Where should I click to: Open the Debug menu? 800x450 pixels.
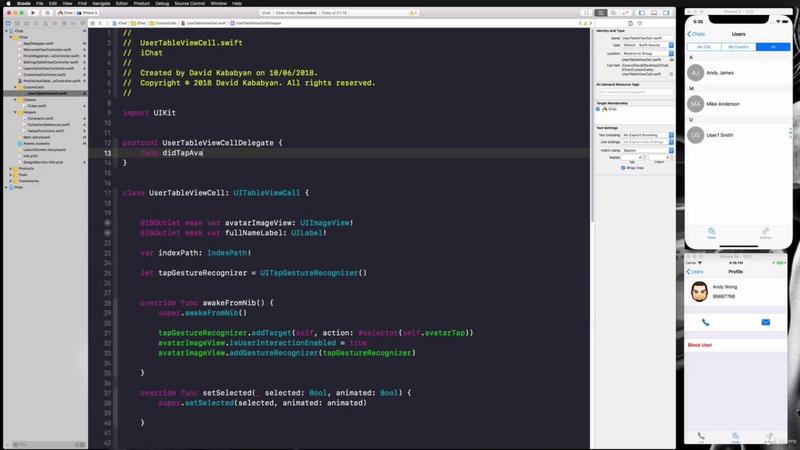pyautogui.click(x=162, y=3)
